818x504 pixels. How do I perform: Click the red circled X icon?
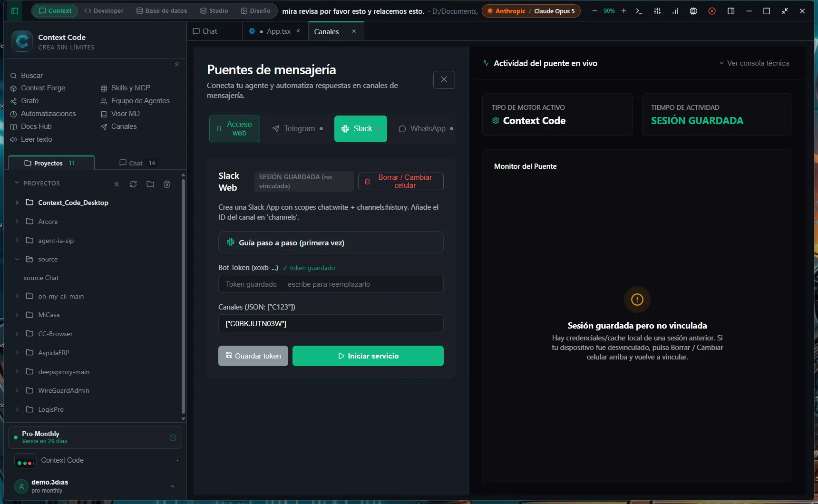click(x=712, y=11)
